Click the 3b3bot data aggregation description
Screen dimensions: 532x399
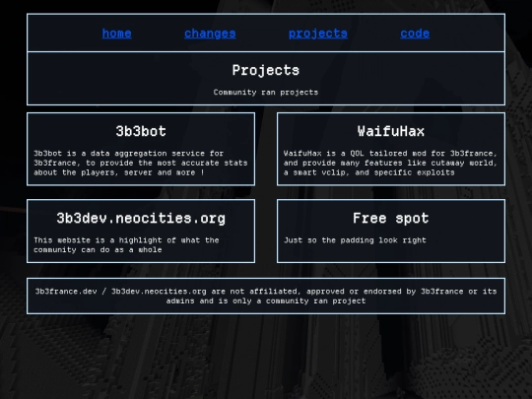141,163
